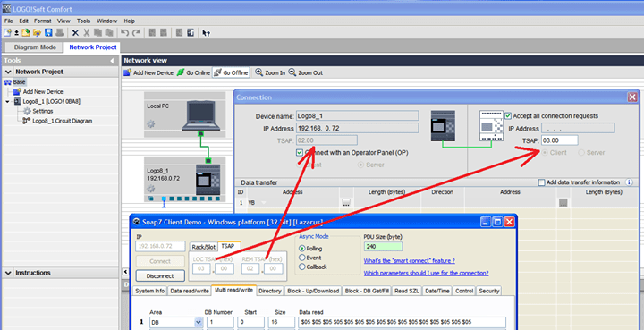Click the context help pointer icon
The width and height of the screenshot is (644, 330).
click(x=207, y=33)
